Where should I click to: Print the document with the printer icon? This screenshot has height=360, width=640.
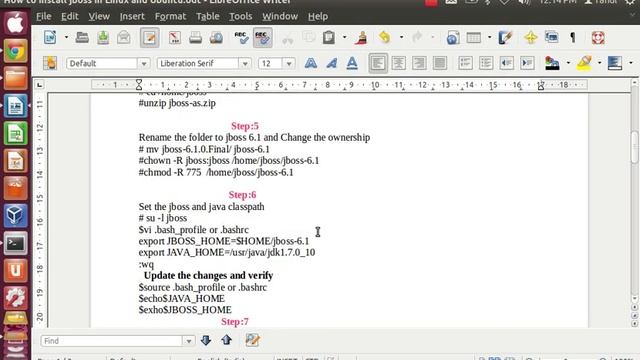pos(196,38)
